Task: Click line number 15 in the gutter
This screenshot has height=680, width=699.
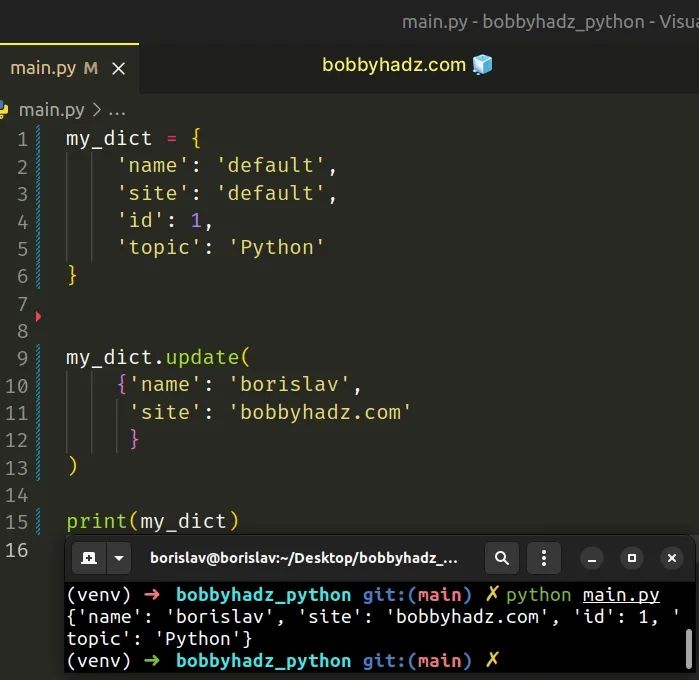Action: [17, 522]
